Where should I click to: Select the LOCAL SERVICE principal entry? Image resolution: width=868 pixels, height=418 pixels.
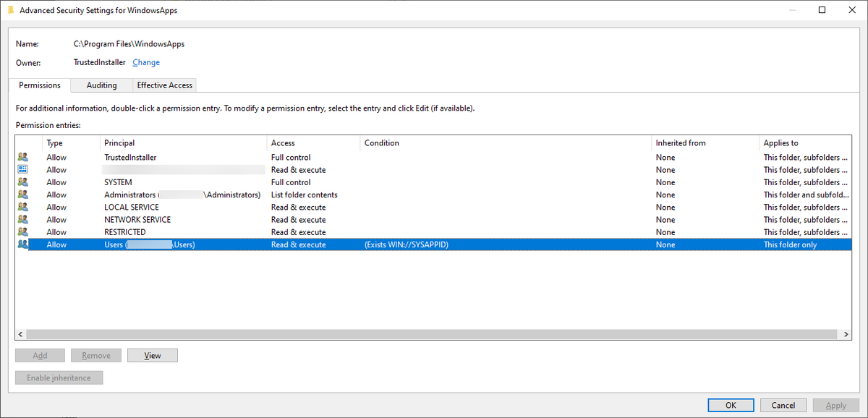pos(132,207)
